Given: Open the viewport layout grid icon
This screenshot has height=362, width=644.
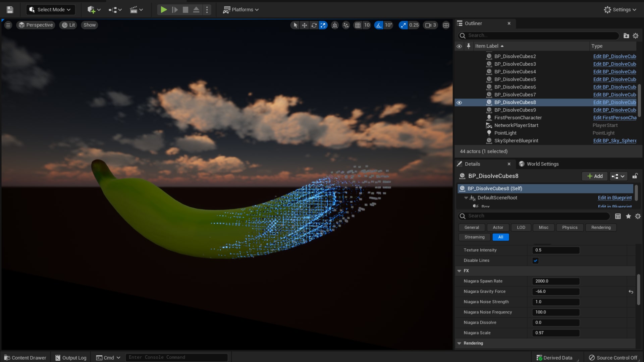Looking at the screenshot, I should 446,25.
